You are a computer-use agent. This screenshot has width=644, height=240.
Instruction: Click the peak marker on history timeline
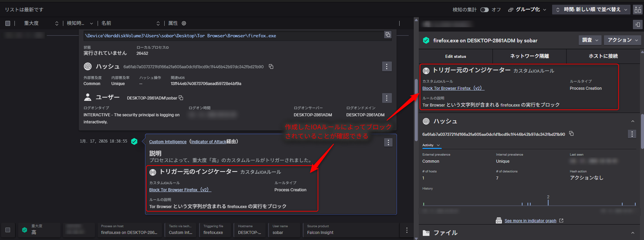(x=548, y=201)
